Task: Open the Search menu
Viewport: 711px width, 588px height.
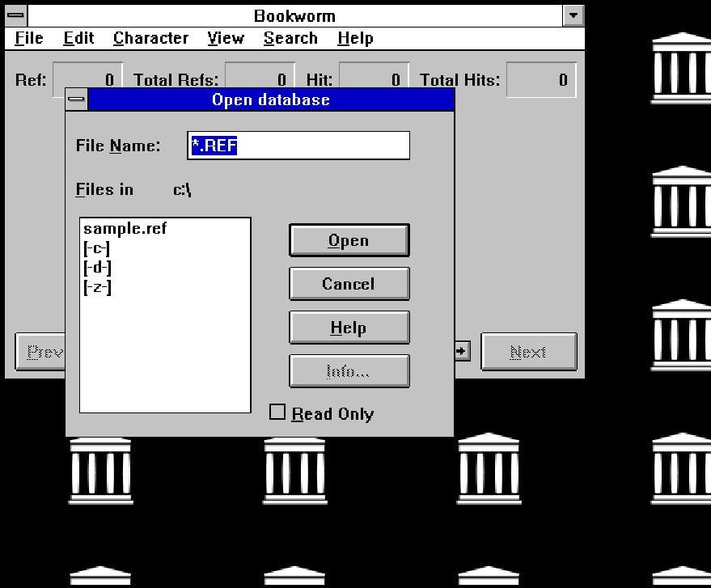Action: (x=290, y=37)
